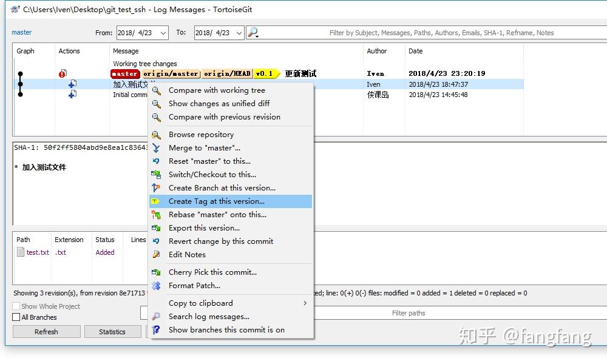Click the origin/master ref label

click(x=171, y=73)
